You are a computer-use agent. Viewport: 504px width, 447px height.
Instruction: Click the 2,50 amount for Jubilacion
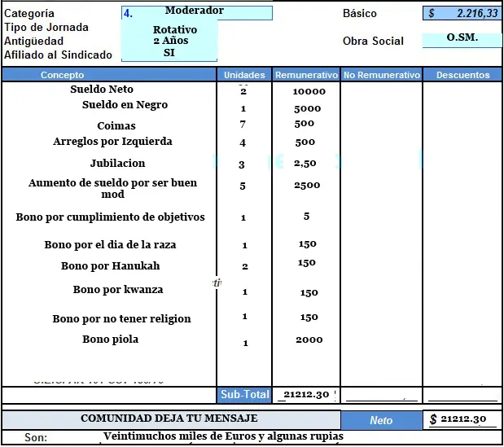click(305, 163)
